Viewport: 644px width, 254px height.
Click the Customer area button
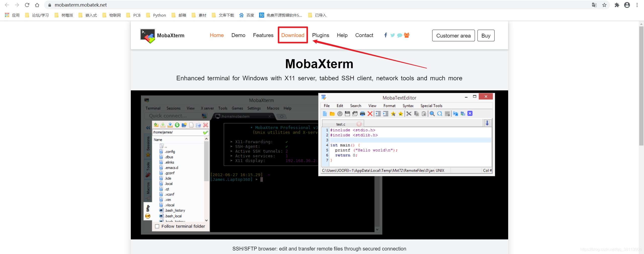453,35
